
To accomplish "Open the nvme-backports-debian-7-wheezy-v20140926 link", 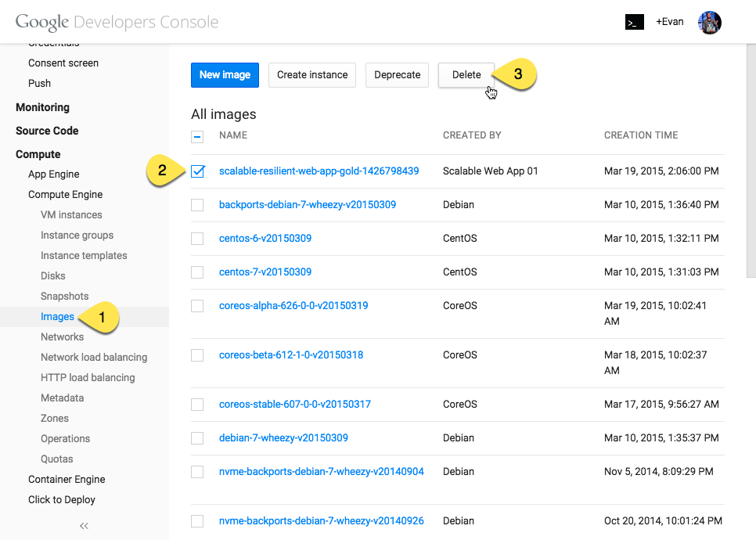I will click(x=321, y=520).
